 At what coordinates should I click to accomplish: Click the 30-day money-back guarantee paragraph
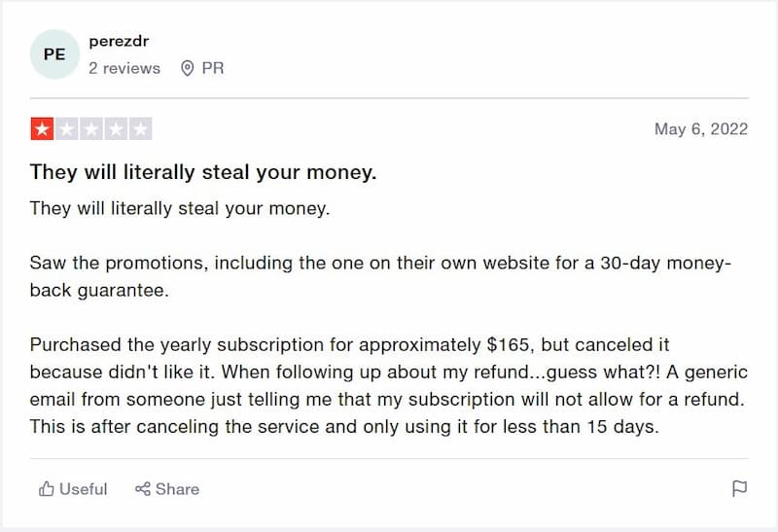(380, 276)
